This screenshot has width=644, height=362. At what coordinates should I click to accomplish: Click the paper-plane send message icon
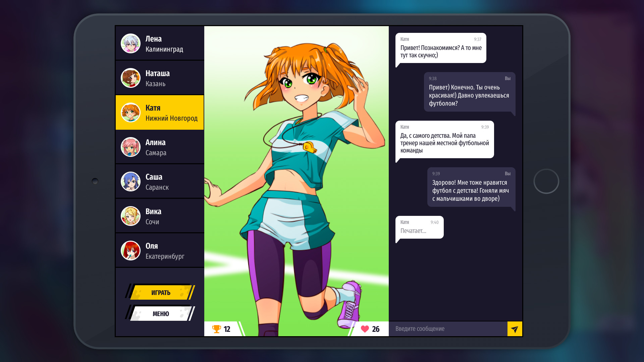pyautogui.click(x=515, y=329)
